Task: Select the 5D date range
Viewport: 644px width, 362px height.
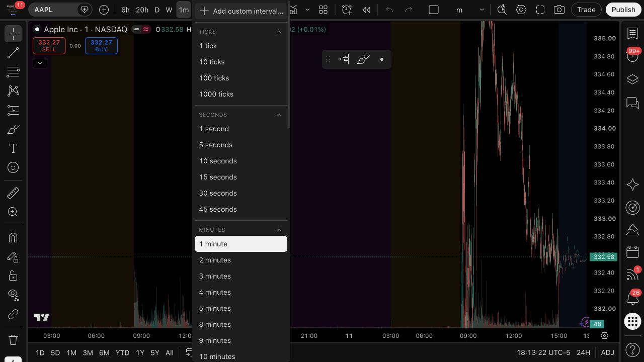Action: pyautogui.click(x=55, y=352)
